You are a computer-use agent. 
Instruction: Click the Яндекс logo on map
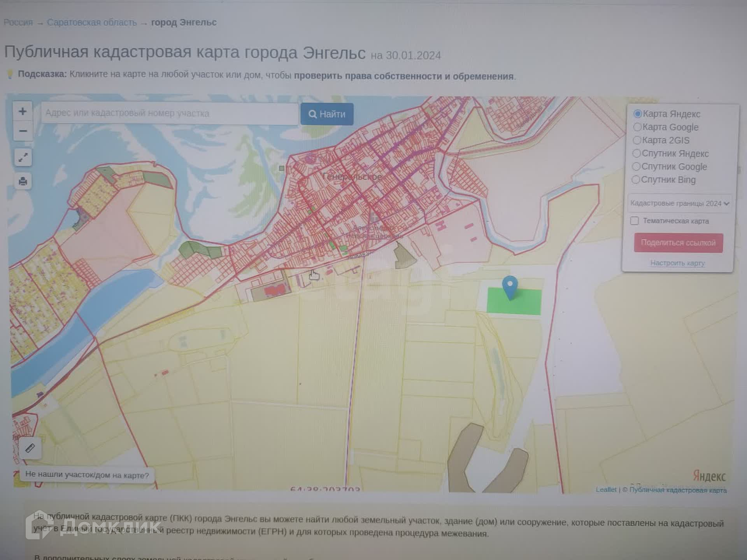pos(709,476)
